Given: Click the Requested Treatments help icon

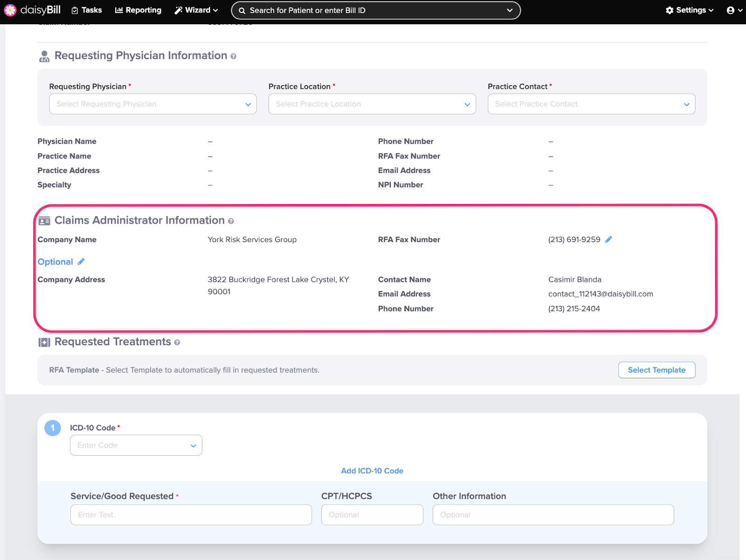Looking at the screenshot, I should click(177, 342).
